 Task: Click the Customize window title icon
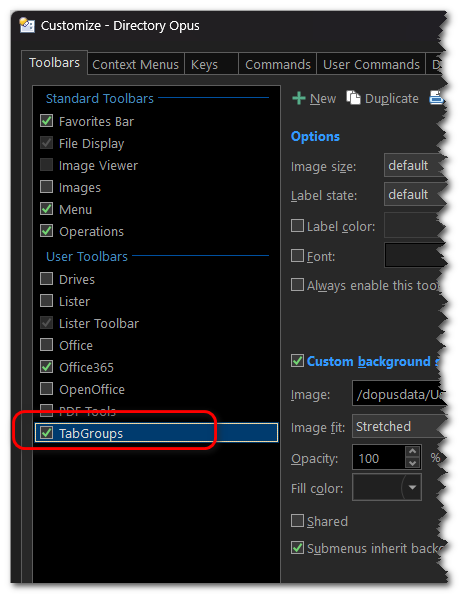click(x=27, y=25)
